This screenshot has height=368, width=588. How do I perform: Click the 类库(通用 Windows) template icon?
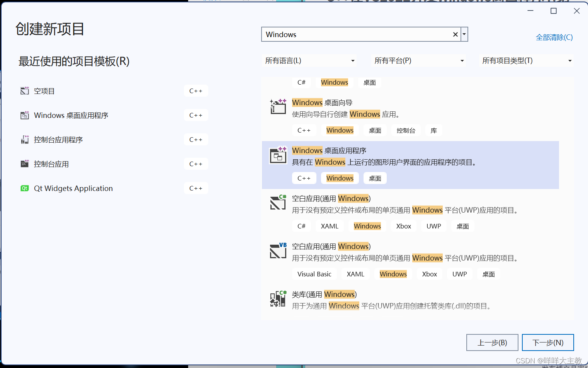coord(278,299)
